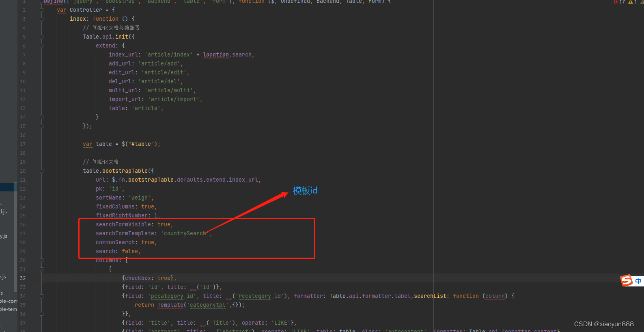Viewport: 644px width, 332px height.
Task: Click the 'article/del' string on line 10
Action: click(159, 81)
